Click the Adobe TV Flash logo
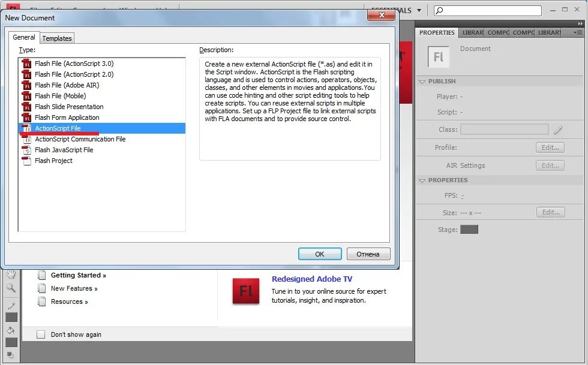Screen dimensions: 588x365 pos(245,291)
